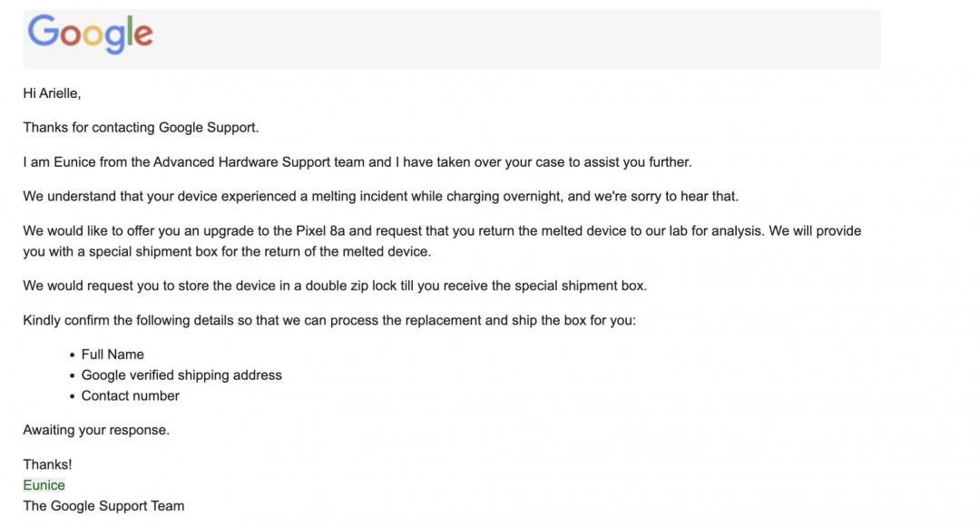Click "Thanks for contacting Google Support." line
Screen dimensions: 980x526
[x=141, y=128]
